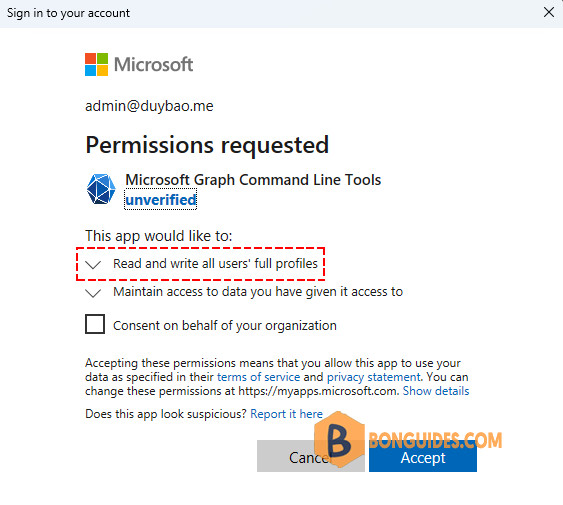Click the Accept button

(423, 456)
